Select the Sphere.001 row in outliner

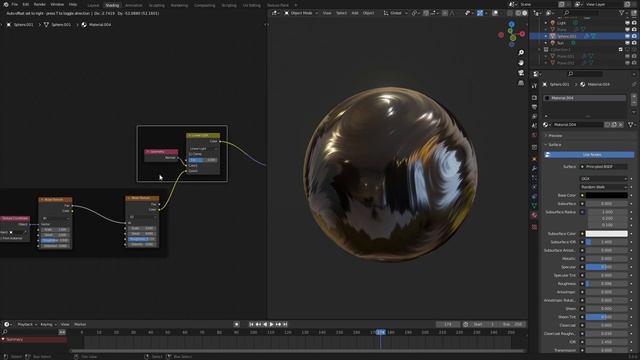pos(584,36)
